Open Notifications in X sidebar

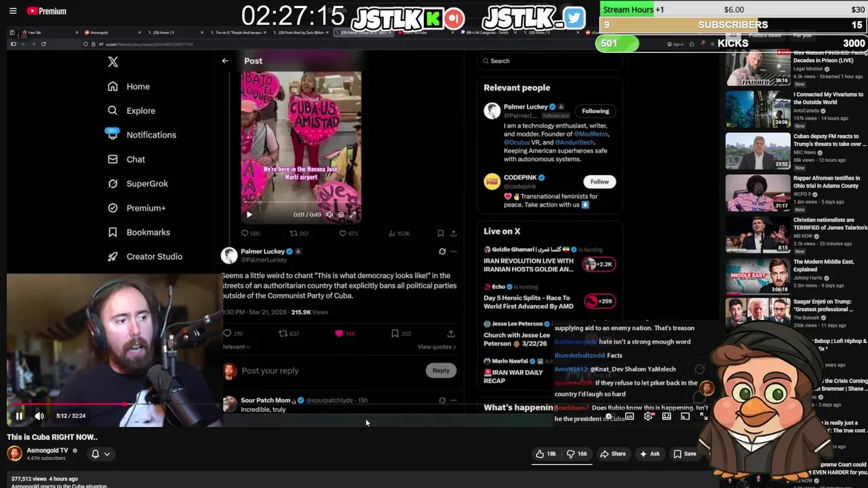142,135
